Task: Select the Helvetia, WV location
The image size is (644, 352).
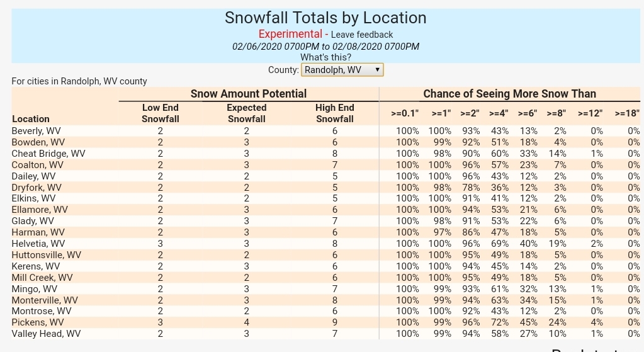Action: [x=38, y=244]
